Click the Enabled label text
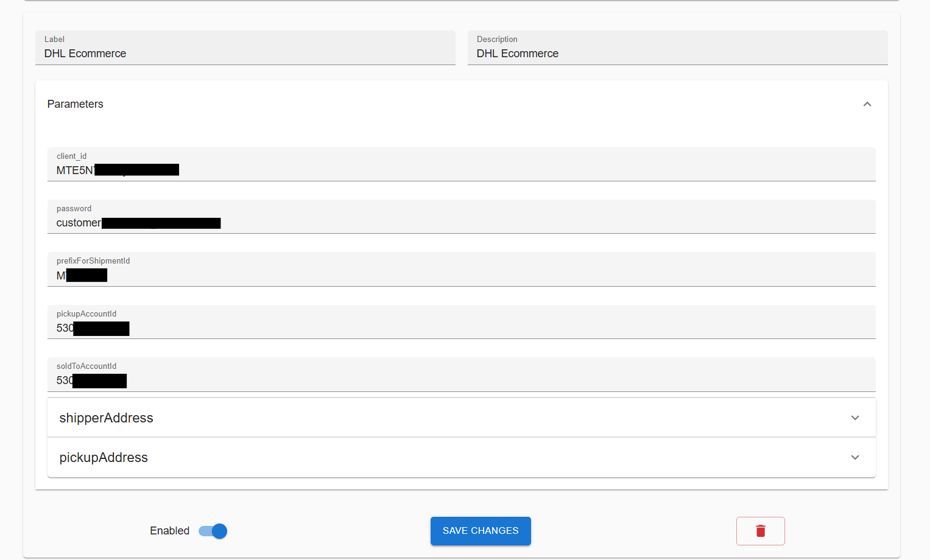The width and height of the screenshot is (930, 560). coord(169,531)
